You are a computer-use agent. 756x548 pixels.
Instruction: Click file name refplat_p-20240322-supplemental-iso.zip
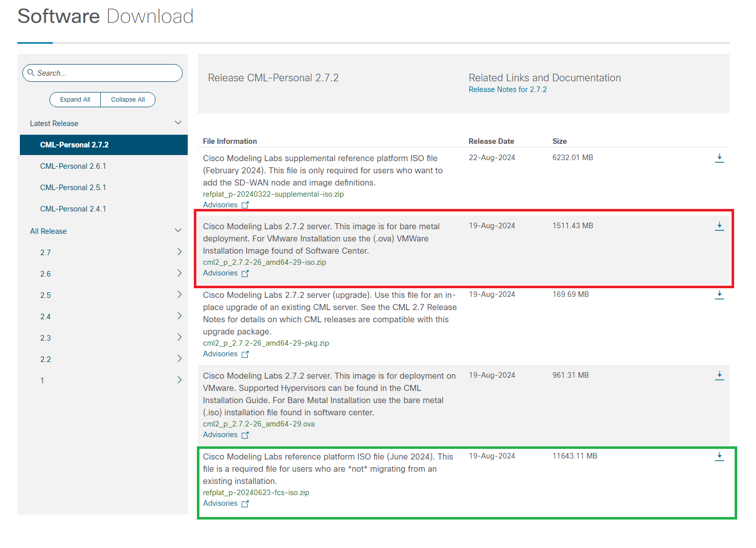pyautogui.click(x=273, y=194)
